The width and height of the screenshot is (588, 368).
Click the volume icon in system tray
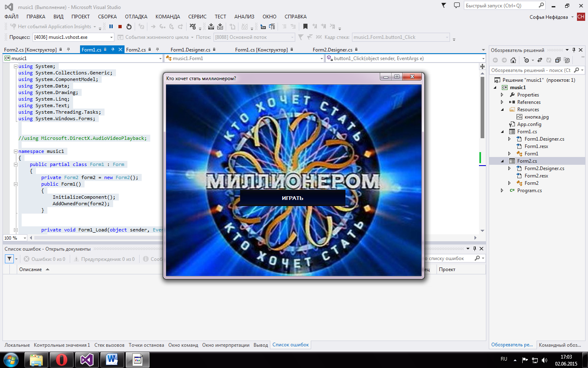click(544, 360)
